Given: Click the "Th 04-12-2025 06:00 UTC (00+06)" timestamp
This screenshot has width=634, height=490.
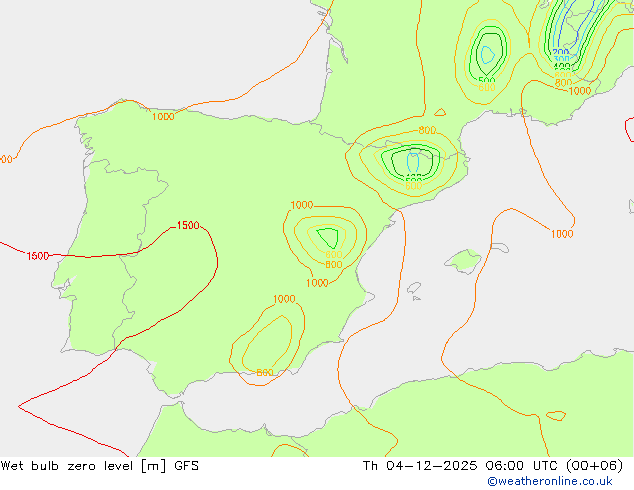Looking at the screenshot, I should tap(493, 466).
